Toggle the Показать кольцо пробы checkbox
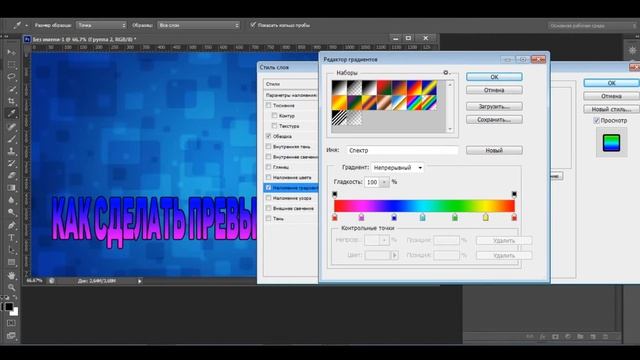The image size is (640, 360). pos(253,25)
